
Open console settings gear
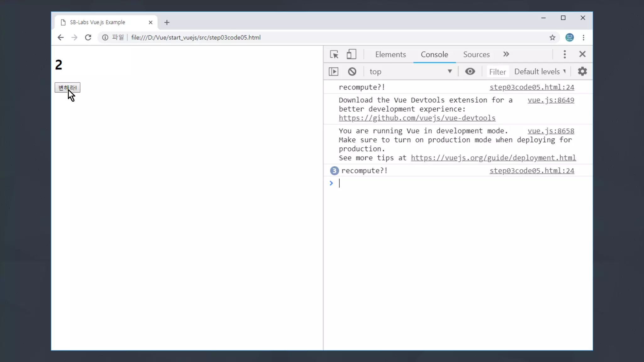click(582, 72)
